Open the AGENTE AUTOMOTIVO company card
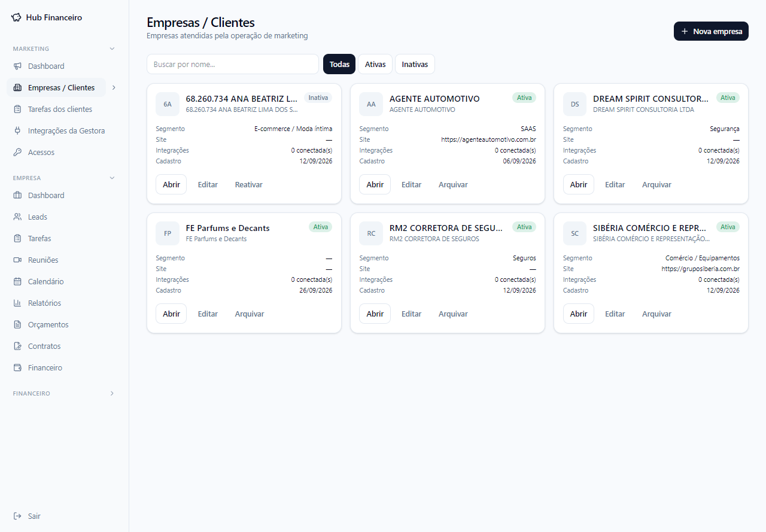766x532 pixels. [375, 184]
